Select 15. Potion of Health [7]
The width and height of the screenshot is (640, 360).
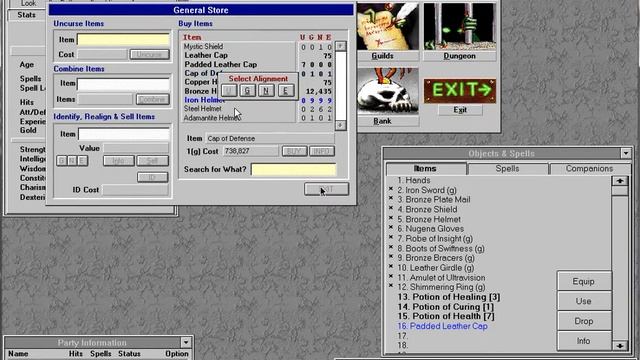446,316
